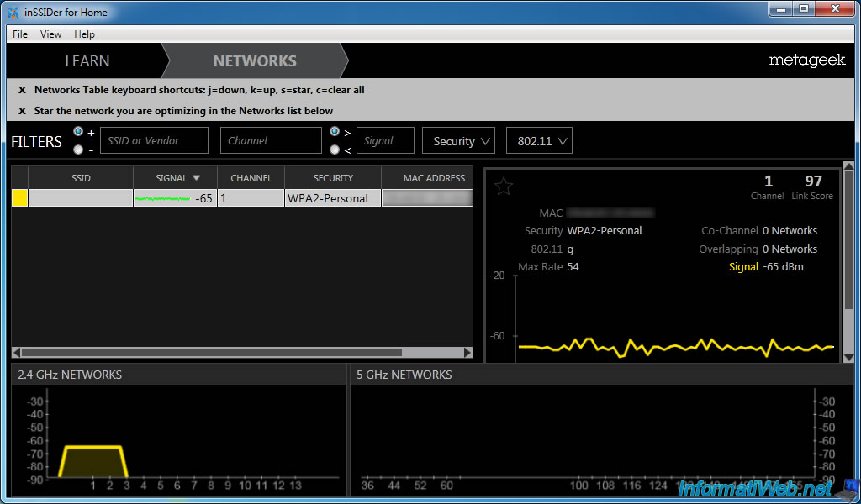Viewport: 861px width, 504px height.
Task: Open the File menu
Action: click(20, 34)
